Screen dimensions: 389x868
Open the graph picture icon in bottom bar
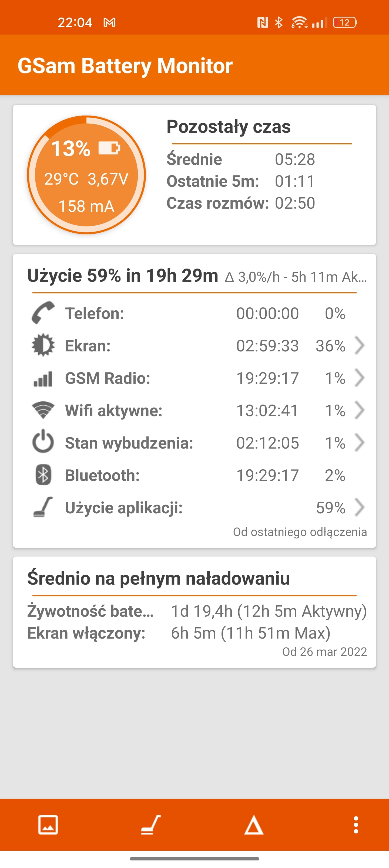[48, 825]
